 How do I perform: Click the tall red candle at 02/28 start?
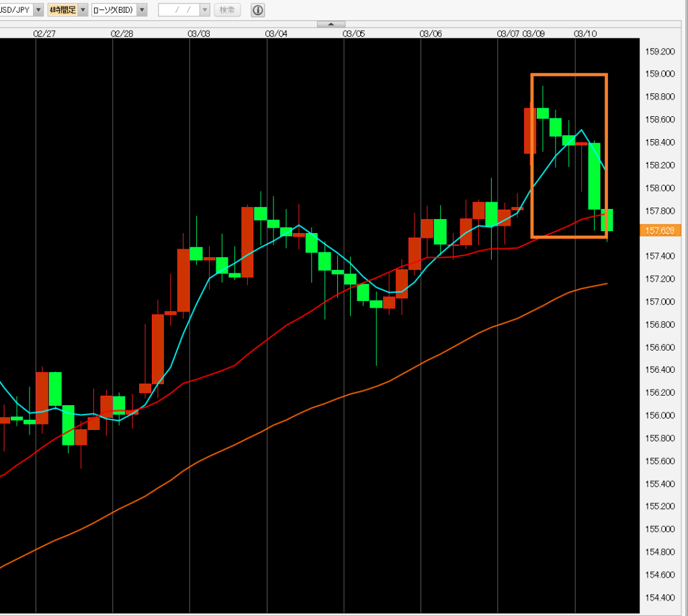[x=158, y=348]
